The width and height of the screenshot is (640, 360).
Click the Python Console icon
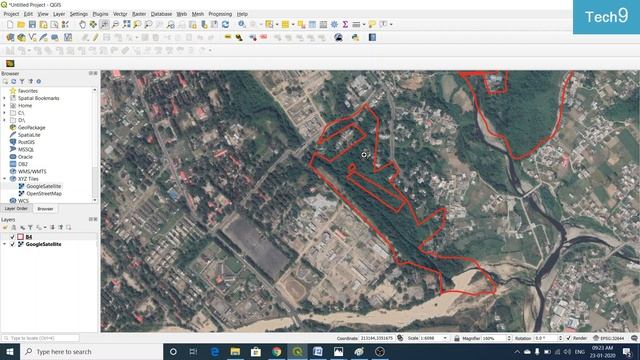(356, 38)
